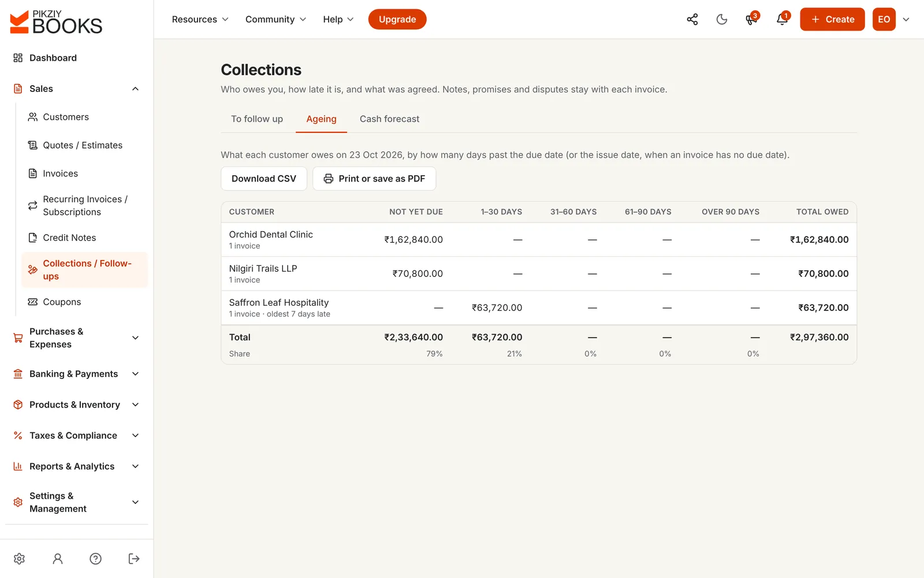Screen dimensions: 924x578
Task: Open the Saffron Leaf Hospitality row
Action: (x=539, y=307)
